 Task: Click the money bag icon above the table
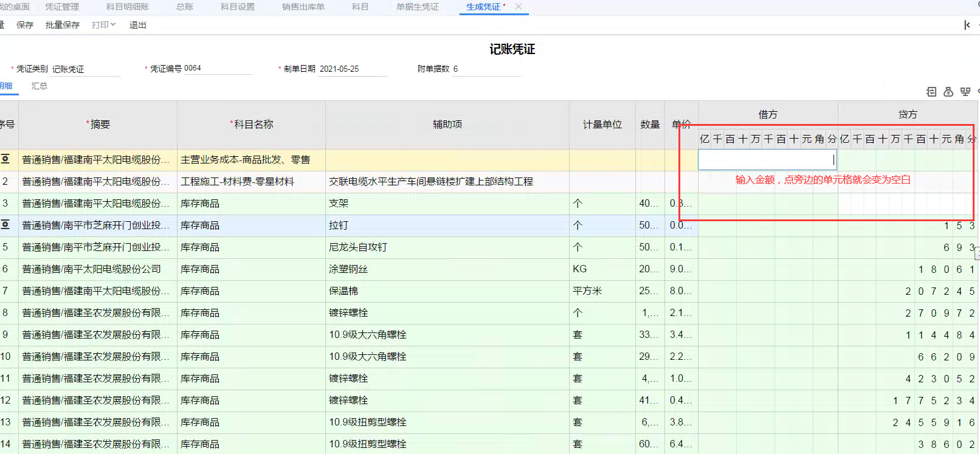tap(948, 92)
